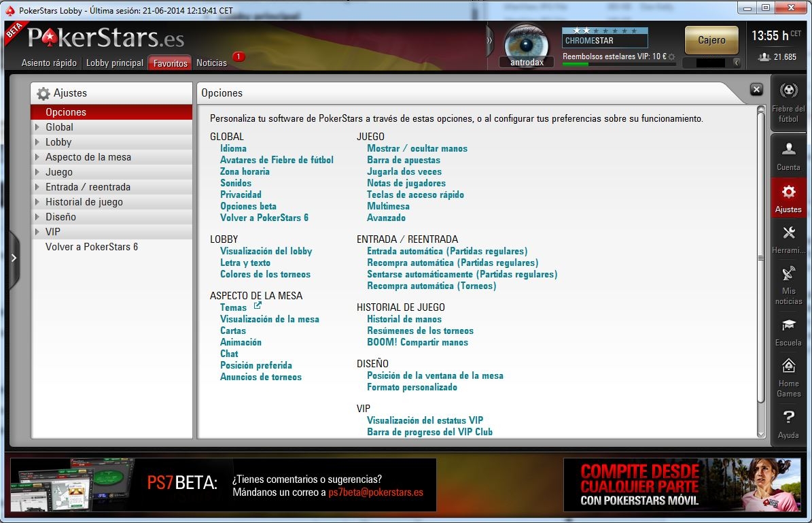Open Colores de los torneos link

point(265,274)
